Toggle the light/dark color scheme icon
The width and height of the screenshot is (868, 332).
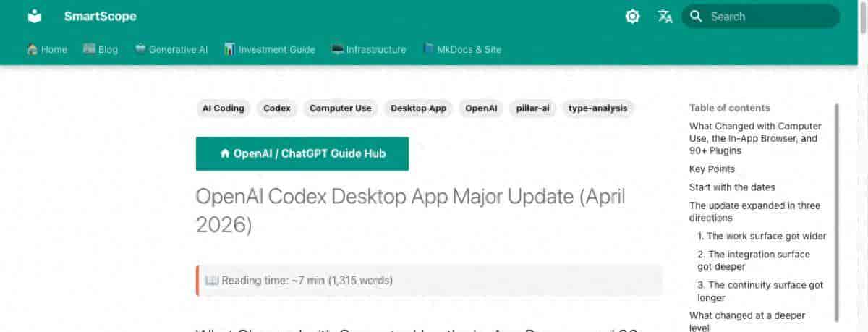[633, 16]
